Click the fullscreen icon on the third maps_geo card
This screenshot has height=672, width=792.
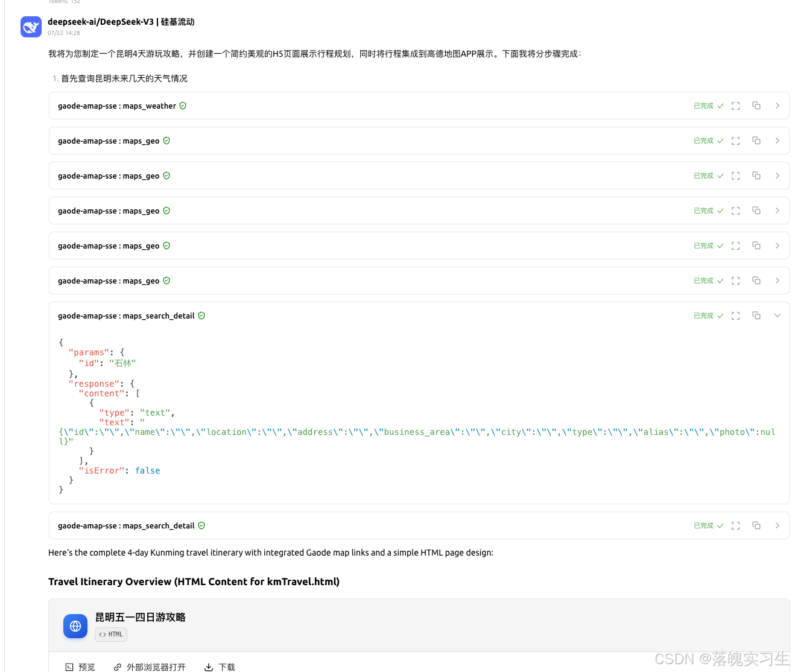[x=735, y=211]
